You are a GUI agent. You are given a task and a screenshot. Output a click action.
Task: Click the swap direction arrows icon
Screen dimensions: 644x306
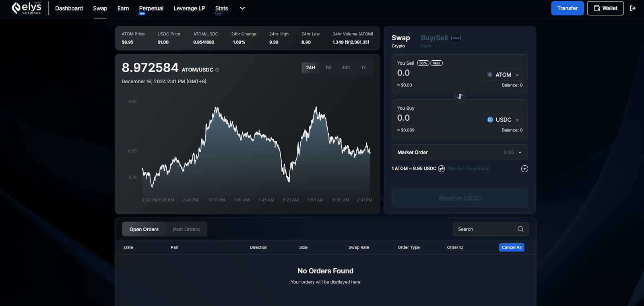[460, 97]
